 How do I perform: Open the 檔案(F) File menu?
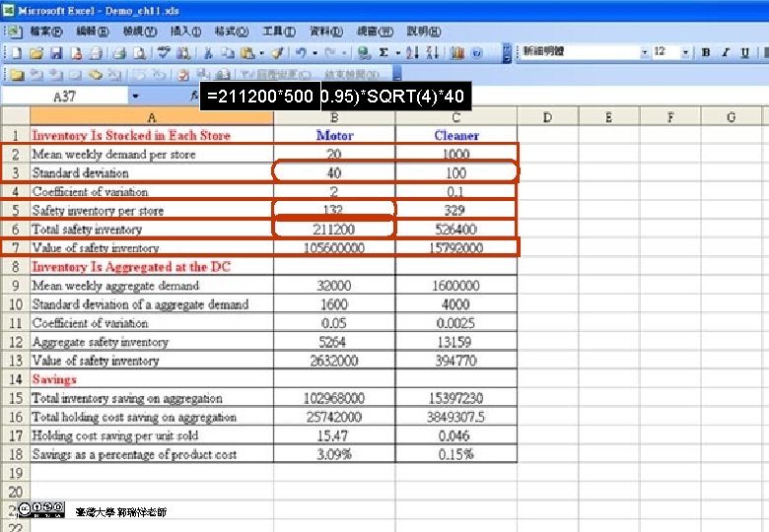[46, 32]
